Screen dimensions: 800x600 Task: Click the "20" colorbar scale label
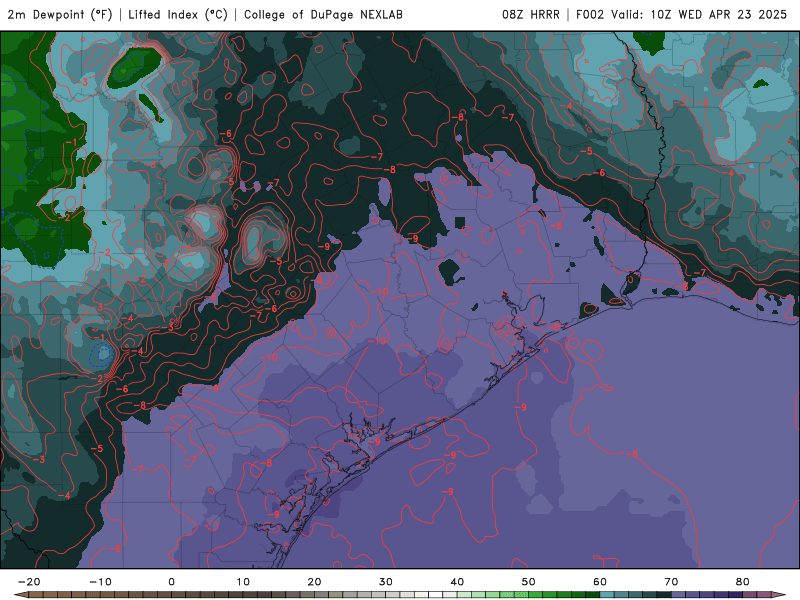[x=314, y=582]
